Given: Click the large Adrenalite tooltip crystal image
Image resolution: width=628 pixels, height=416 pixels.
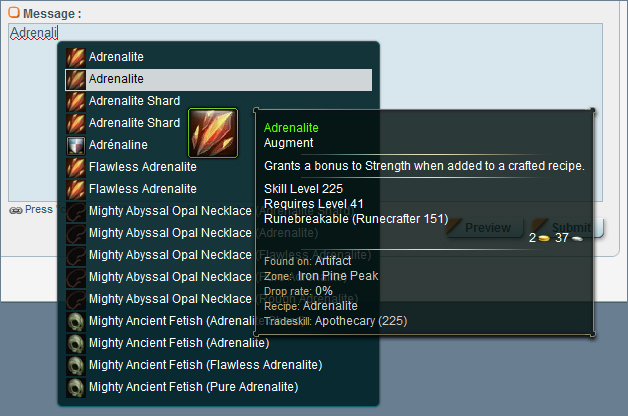Looking at the screenshot, I should pos(213,133).
